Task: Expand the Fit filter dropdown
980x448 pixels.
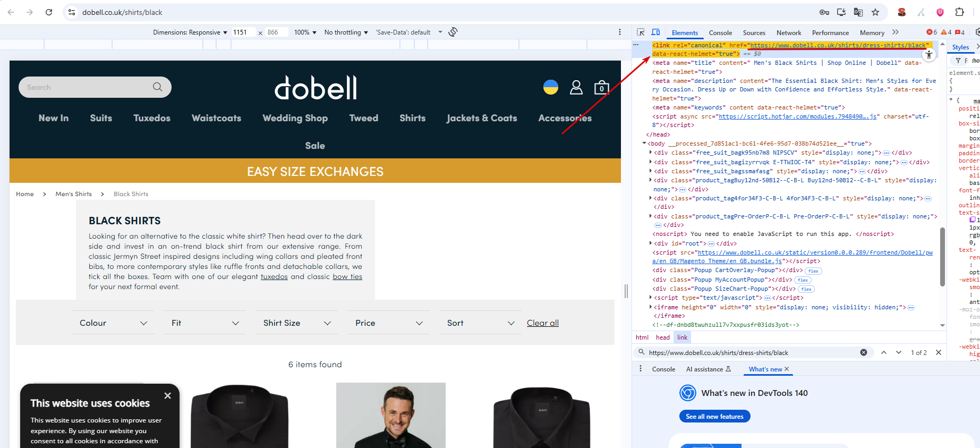Action: pos(205,323)
